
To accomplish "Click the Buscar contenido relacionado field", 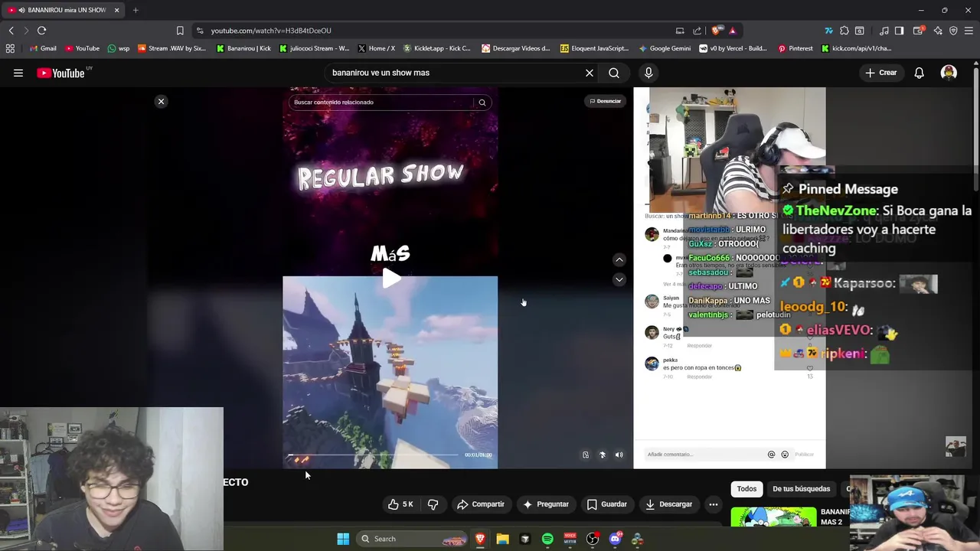I will pos(381,102).
